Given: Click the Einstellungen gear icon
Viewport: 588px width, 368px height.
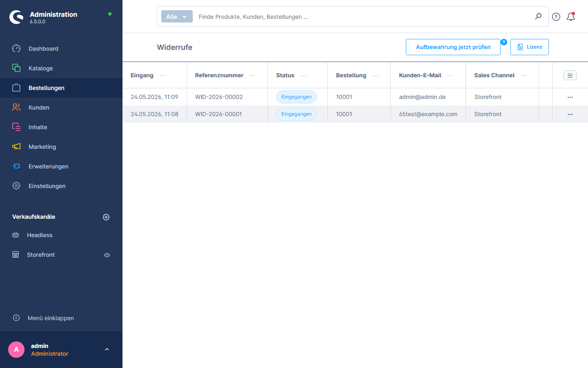Looking at the screenshot, I should pos(16,186).
